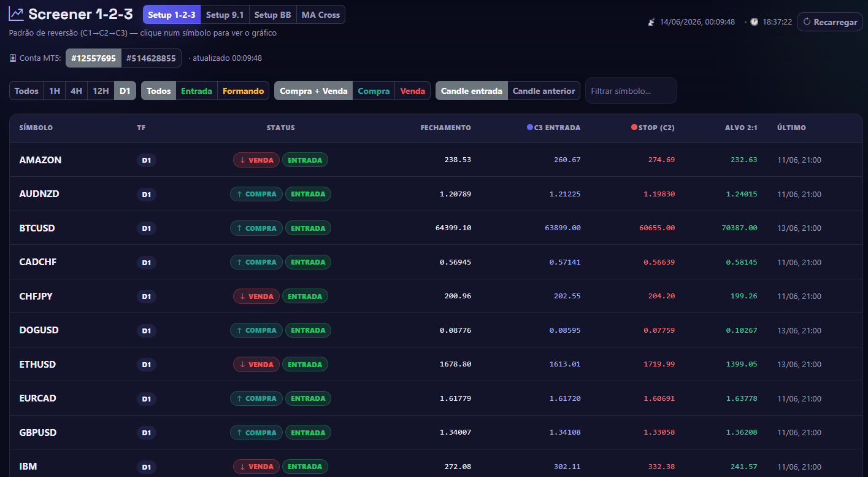This screenshot has width=868, height=477.
Task: Switch to the MA Cross tab
Action: pos(321,15)
